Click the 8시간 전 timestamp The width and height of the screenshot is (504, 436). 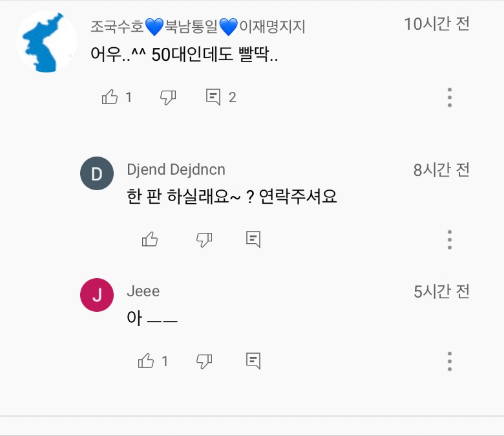tap(441, 170)
